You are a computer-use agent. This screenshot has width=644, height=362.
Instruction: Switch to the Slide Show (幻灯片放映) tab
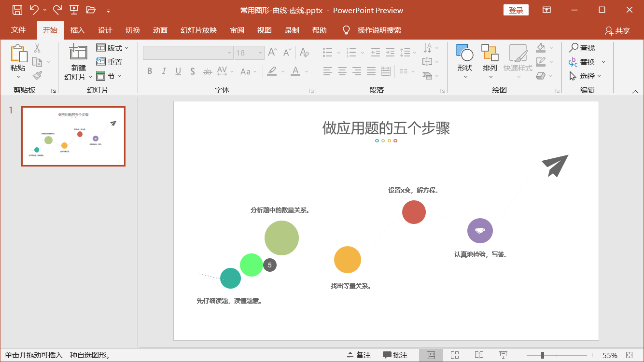click(198, 30)
